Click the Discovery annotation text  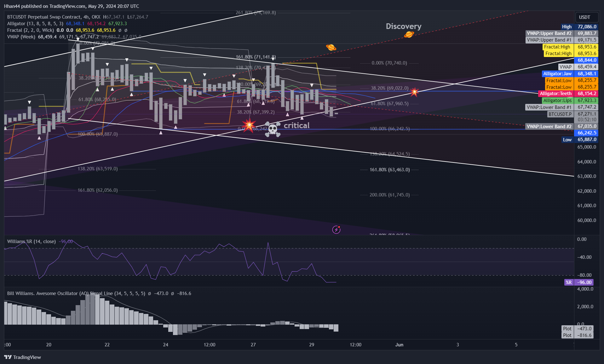404,26
